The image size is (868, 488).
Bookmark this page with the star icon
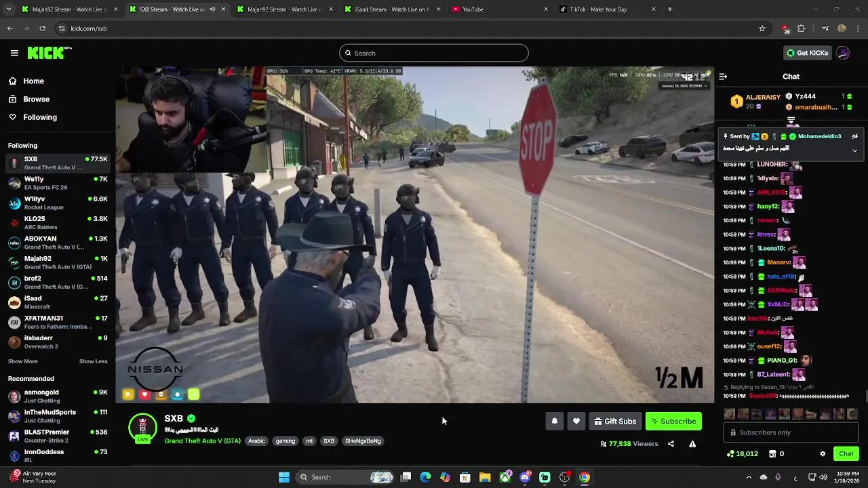pyautogui.click(x=762, y=28)
